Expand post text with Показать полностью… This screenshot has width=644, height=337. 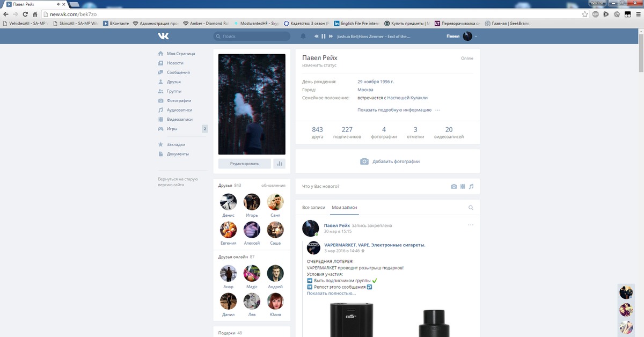click(x=331, y=294)
